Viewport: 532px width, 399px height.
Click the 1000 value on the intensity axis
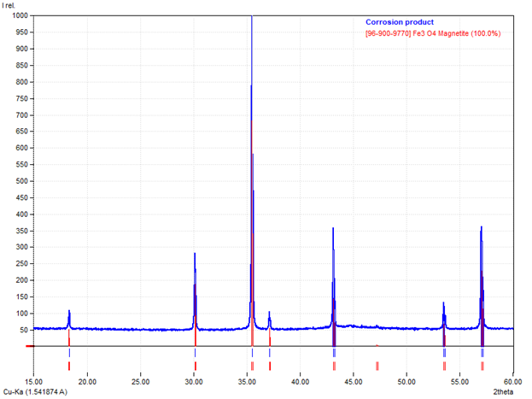pos(17,16)
